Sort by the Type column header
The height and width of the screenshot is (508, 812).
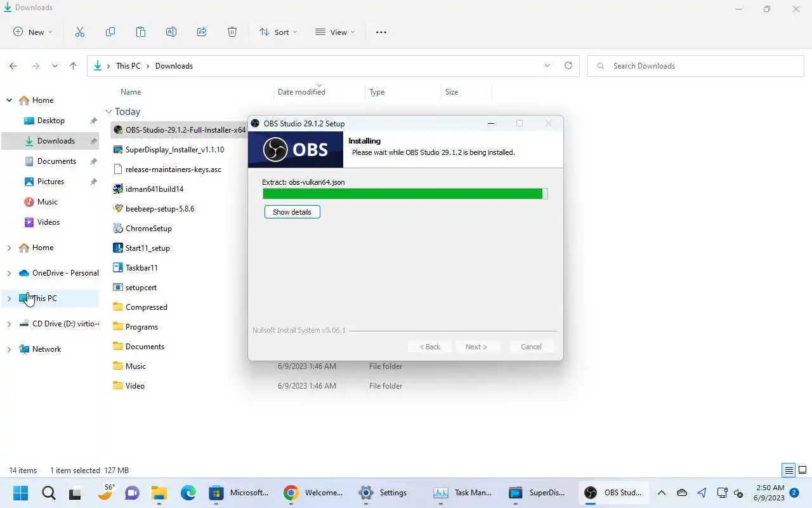(377, 92)
